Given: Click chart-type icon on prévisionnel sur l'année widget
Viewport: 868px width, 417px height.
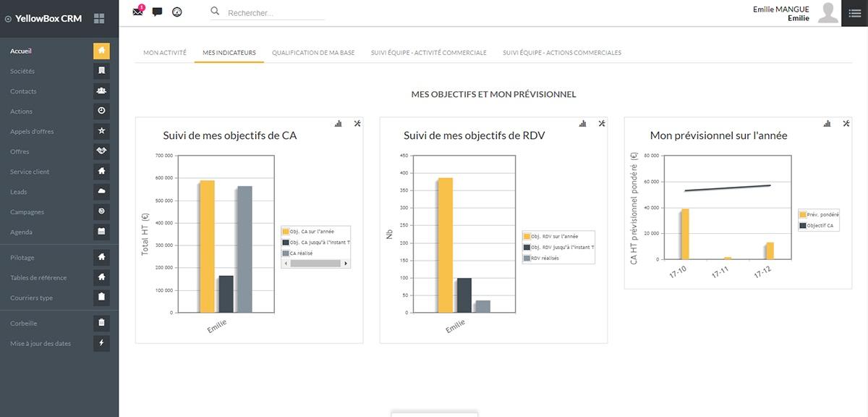Looking at the screenshot, I should [x=827, y=124].
